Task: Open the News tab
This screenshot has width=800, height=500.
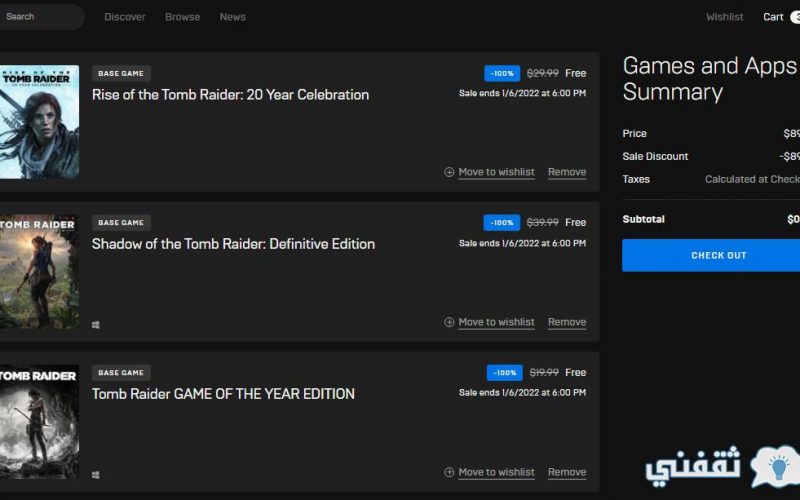Action: 233,17
